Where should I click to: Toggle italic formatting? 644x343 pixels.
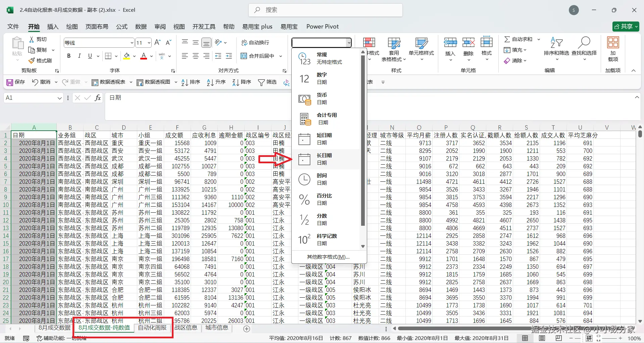coord(80,56)
